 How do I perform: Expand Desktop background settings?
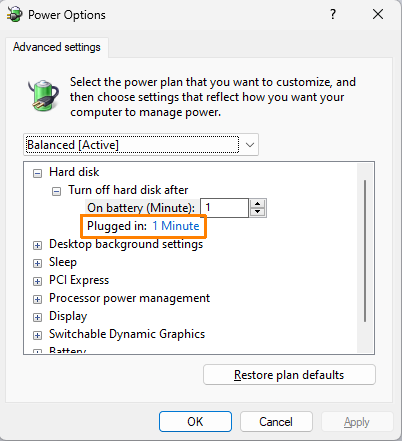[37, 245]
